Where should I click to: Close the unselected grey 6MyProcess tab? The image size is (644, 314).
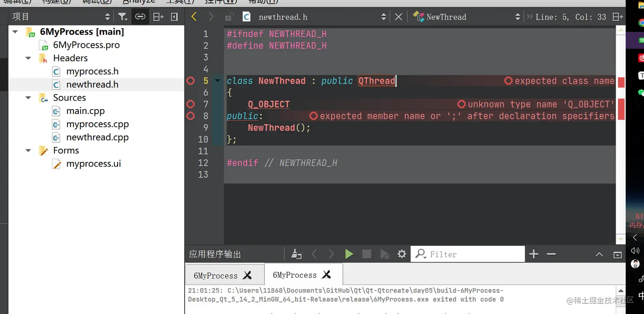click(x=247, y=276)
